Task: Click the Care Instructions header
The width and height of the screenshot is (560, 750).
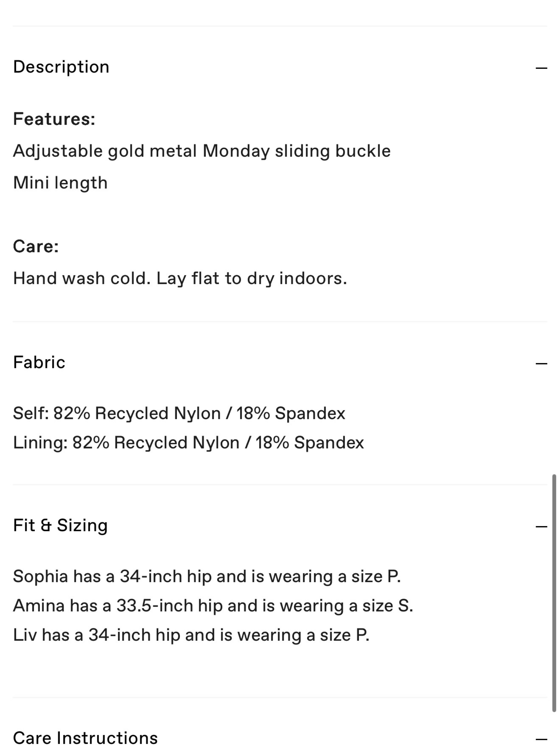Action: 280,738
